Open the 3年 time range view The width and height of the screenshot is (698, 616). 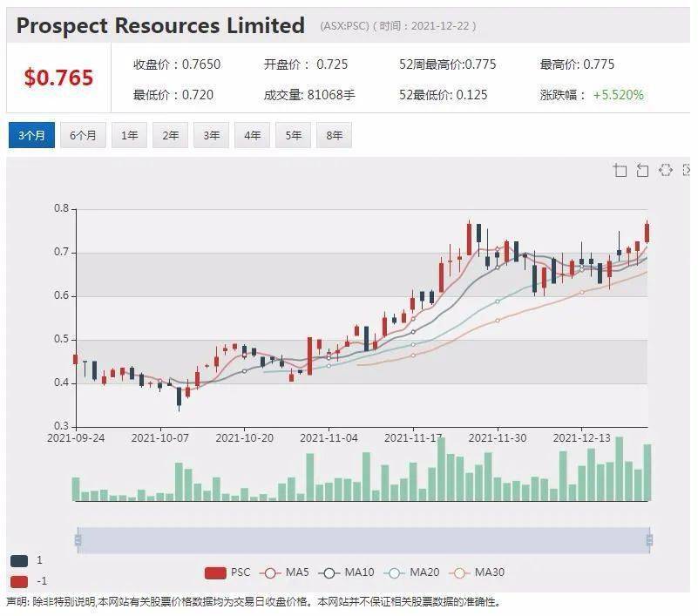pyautogui.click(x=211, y=135)
